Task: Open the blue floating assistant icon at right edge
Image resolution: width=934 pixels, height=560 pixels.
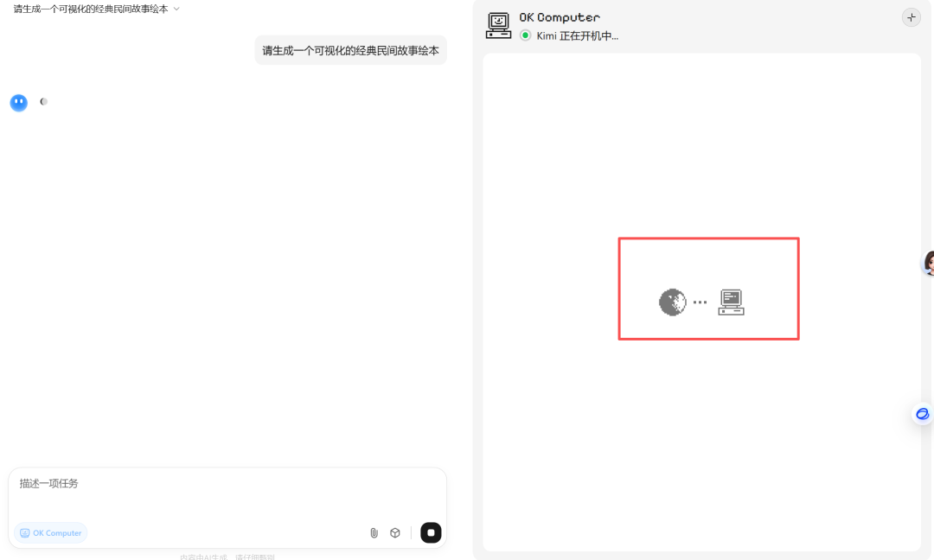Action: (x=922, y=414)
